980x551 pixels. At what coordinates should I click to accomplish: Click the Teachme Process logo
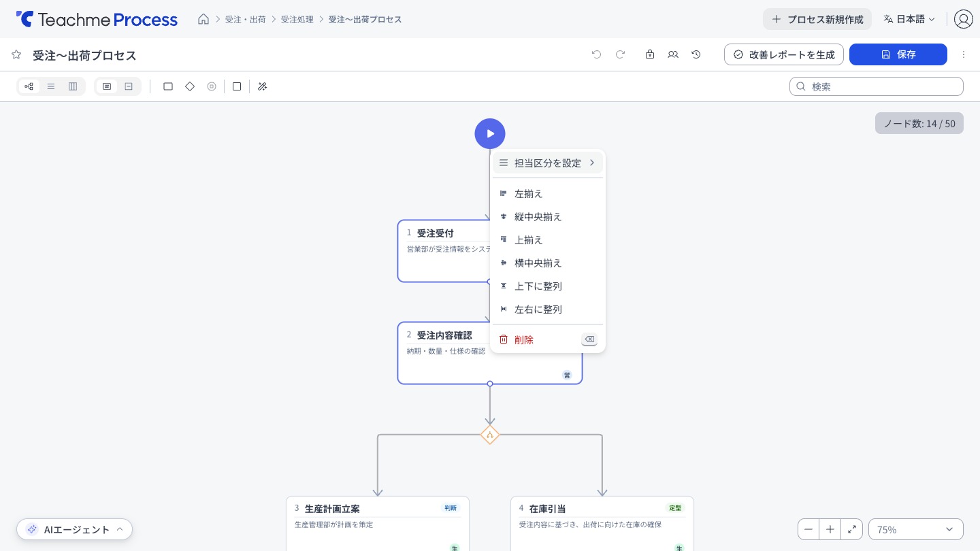[97, 19]
